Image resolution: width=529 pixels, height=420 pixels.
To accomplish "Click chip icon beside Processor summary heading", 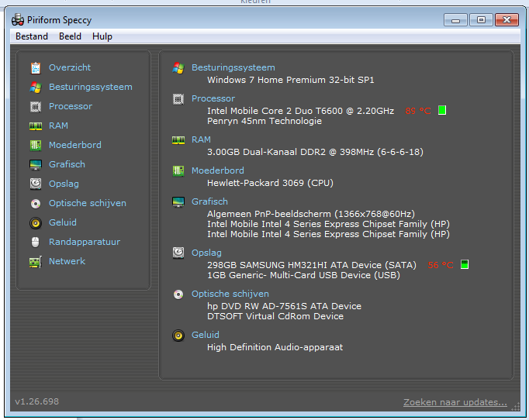I will point(178,99).
